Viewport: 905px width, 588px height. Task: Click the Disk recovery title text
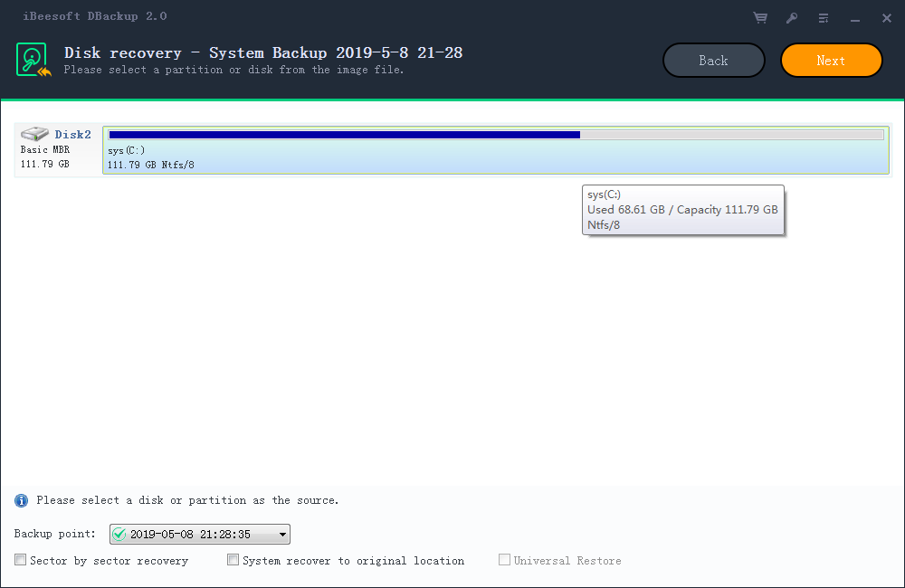[x=263, y=52]
